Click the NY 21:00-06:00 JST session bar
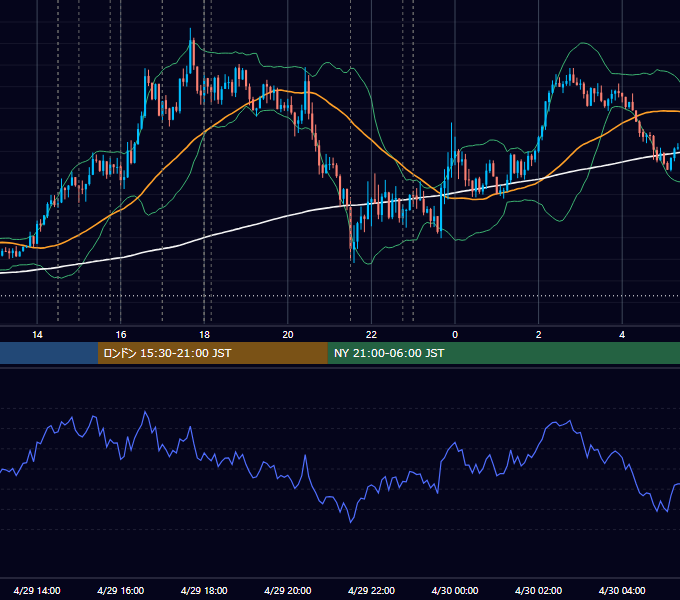The height and width of the screenshot is (600, 680). pos(503,353)
